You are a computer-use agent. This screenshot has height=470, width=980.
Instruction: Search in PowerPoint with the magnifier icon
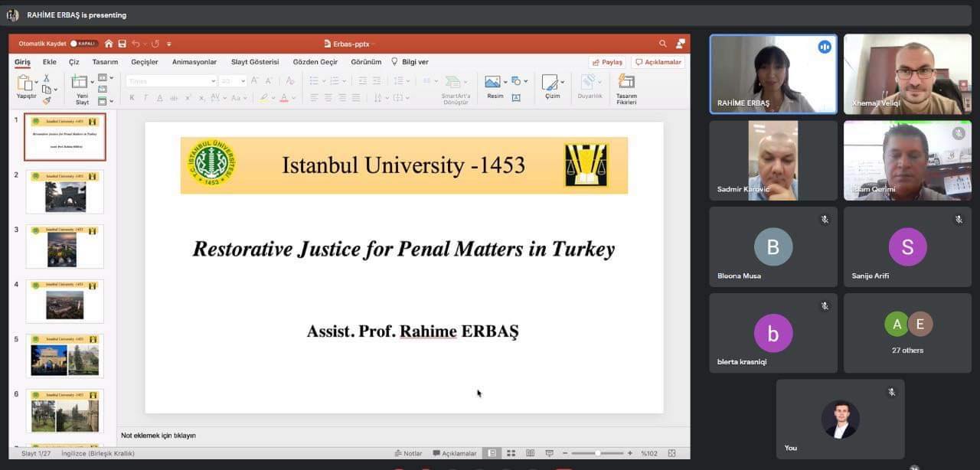(x=663, y=44)
